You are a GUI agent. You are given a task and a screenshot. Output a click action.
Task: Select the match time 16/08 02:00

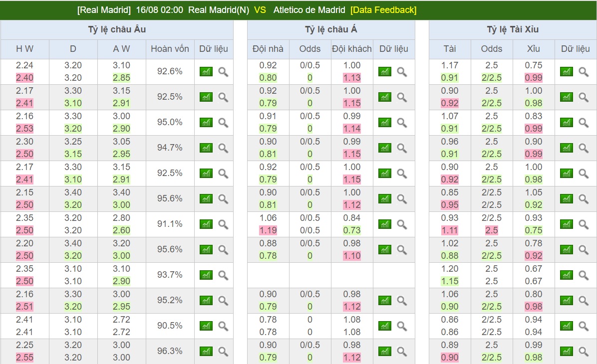coord(160,10)
